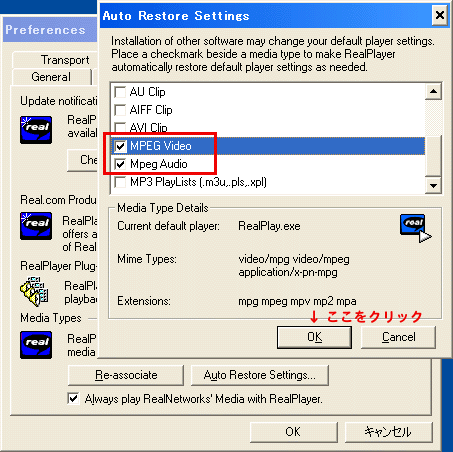Click the mpg mpeg mpv mp2 mpa extensions value
This screenshot has height=452, width=453.
click(x=297, y=301)
